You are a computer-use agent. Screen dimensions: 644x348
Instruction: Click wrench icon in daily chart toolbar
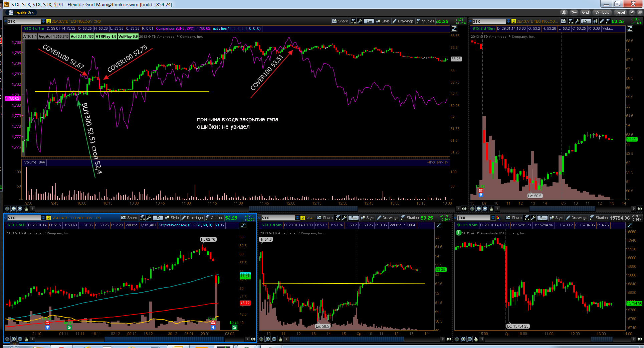(x=149, y=218)
